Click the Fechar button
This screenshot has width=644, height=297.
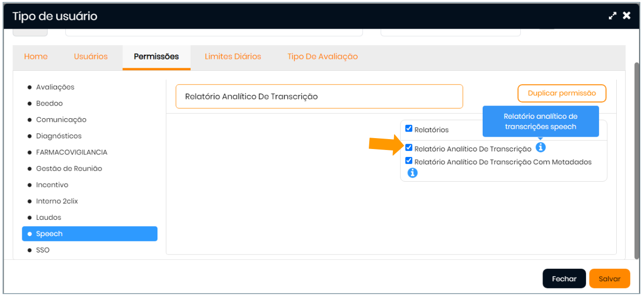point(564,279)
